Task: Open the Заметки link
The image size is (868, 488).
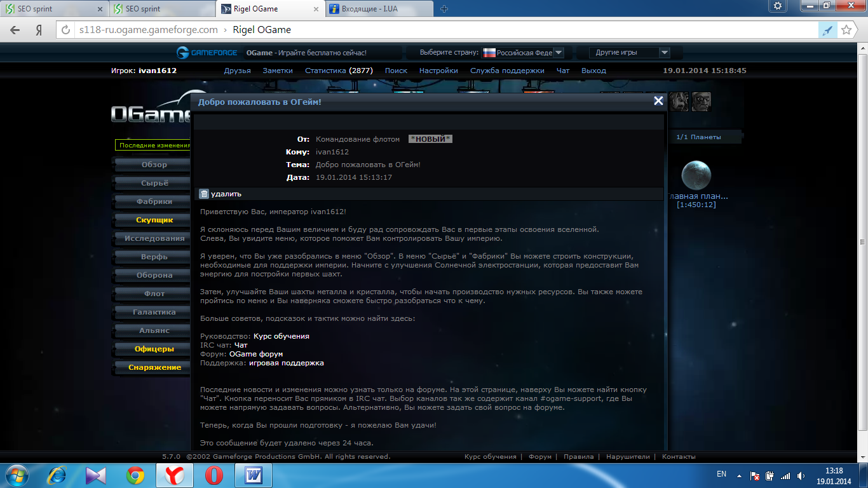Action: [x=278, y=71]
